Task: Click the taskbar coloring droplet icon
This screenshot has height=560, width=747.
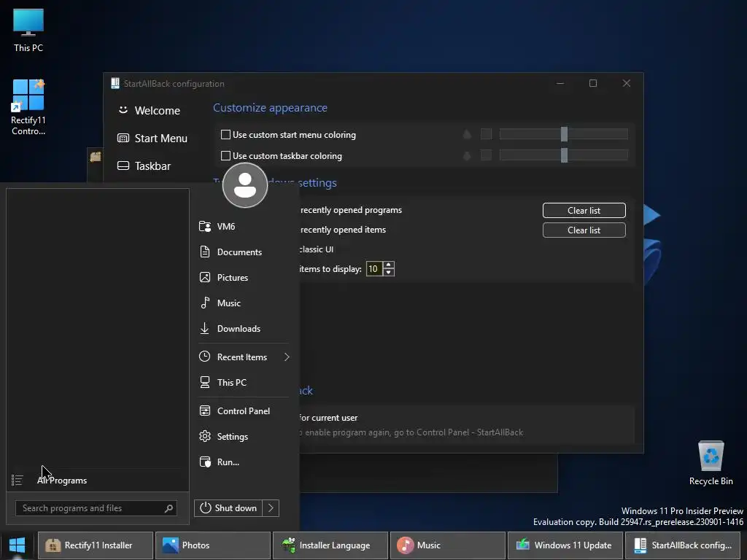Action: [467, 155]
